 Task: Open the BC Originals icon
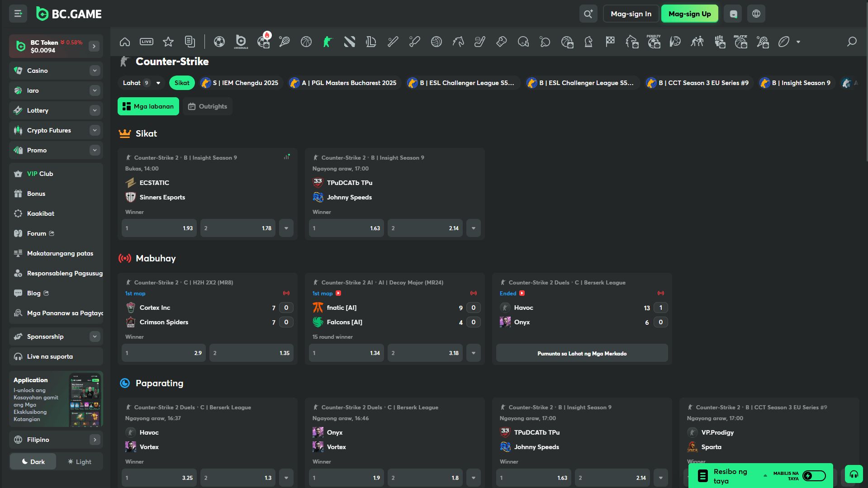coord(241,42)
